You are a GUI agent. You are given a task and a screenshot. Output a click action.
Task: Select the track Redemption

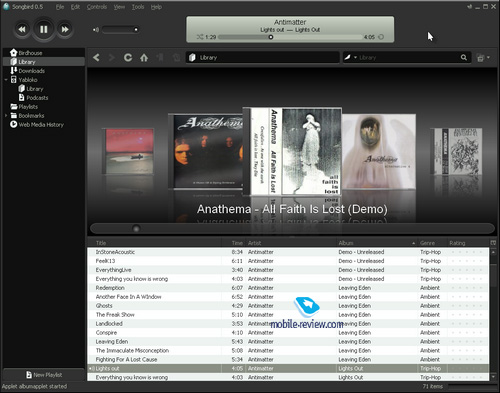point(288,288)
